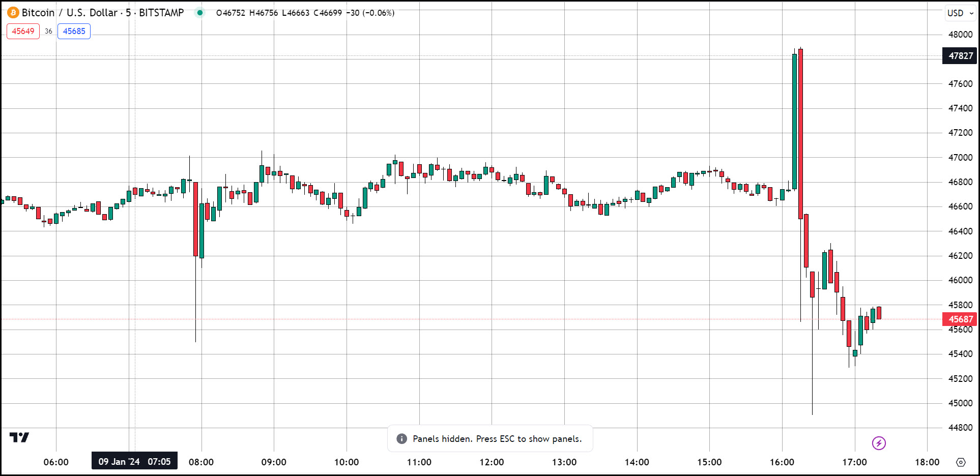The image size is (980, 476).
Task: Open the USD currency dropdown
Action: (x=960, y=13)
